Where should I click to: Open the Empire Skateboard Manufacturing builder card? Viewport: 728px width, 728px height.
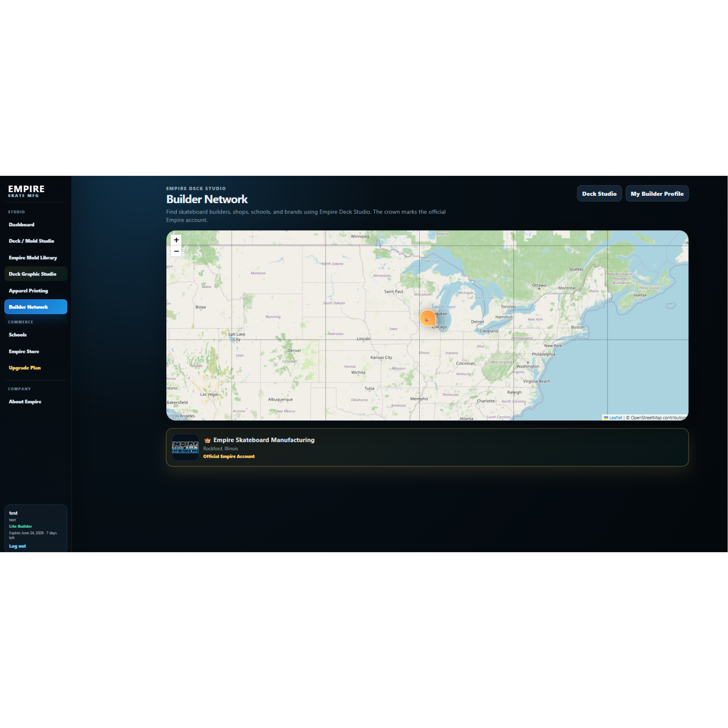click(427, 447)
